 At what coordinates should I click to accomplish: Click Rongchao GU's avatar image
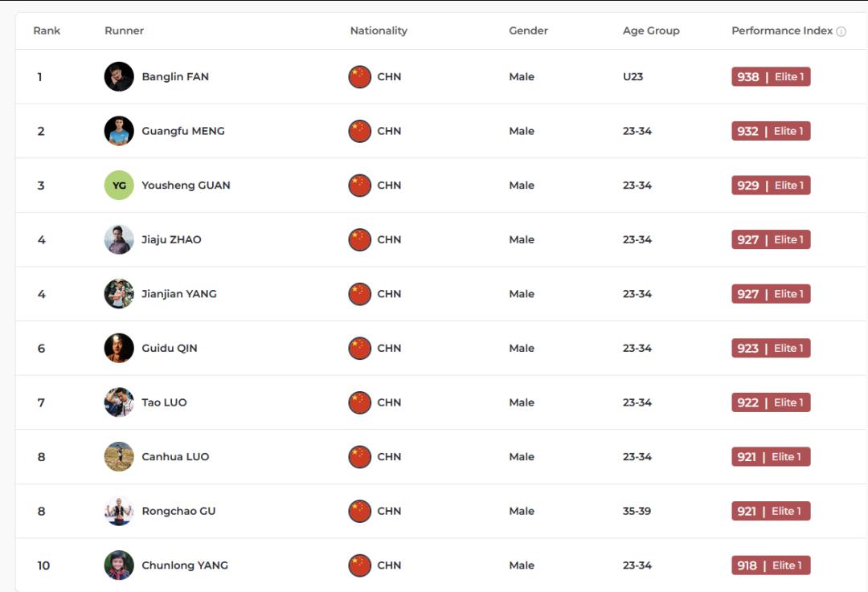tap(119, 511)
